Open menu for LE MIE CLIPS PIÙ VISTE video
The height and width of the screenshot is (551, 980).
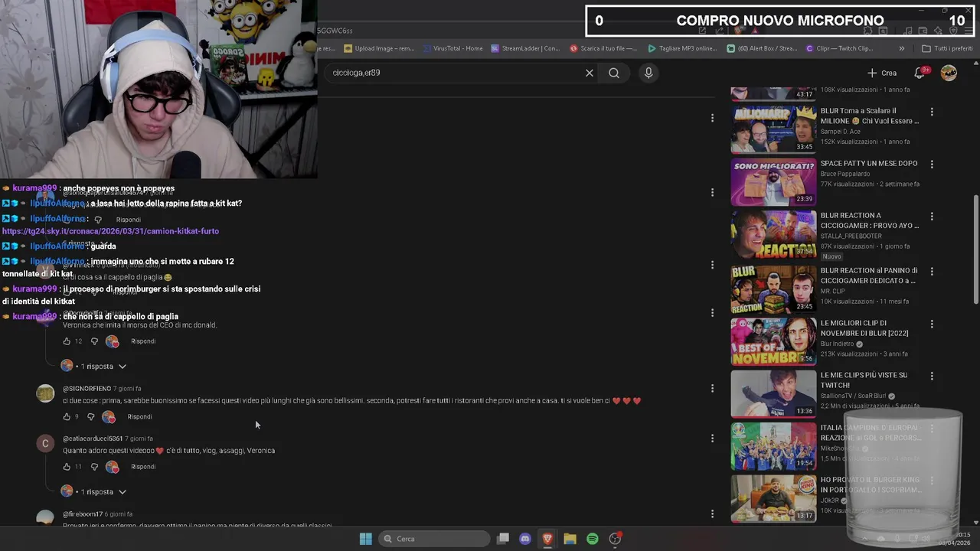[x=932, y=376]
